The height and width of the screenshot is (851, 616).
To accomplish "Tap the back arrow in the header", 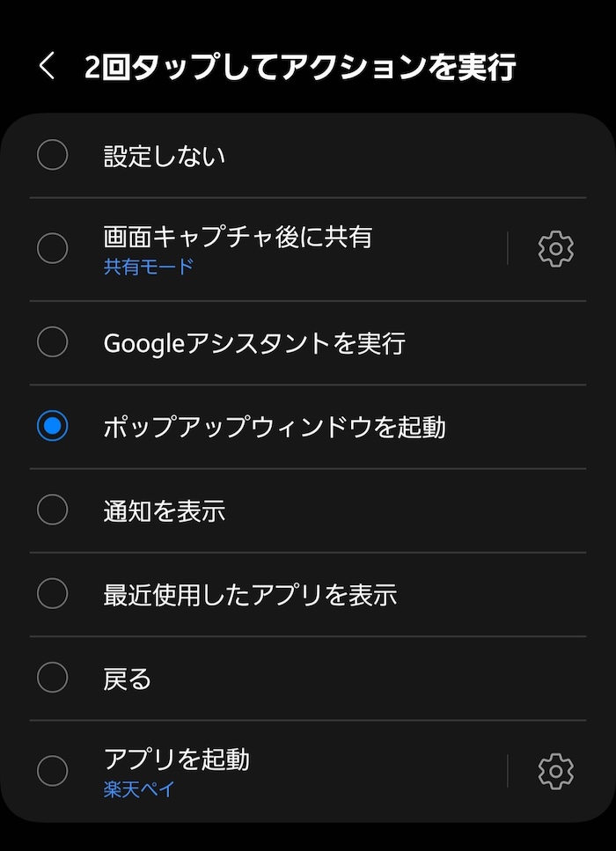I will pyautogui.click(x=48, y=66).
